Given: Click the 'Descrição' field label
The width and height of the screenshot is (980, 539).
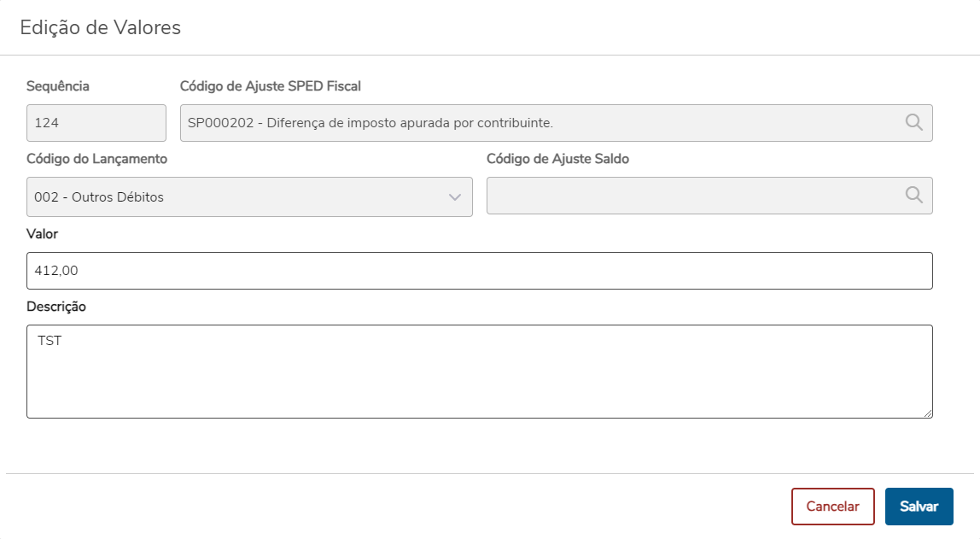Looking at the screenshot, I should pyautogui.click(x=56, y=307).
